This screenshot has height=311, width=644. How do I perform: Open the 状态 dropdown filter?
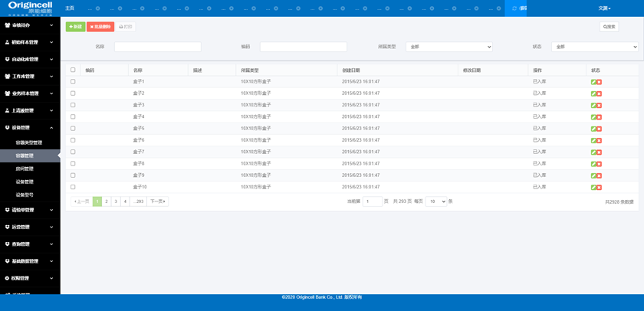594,47
